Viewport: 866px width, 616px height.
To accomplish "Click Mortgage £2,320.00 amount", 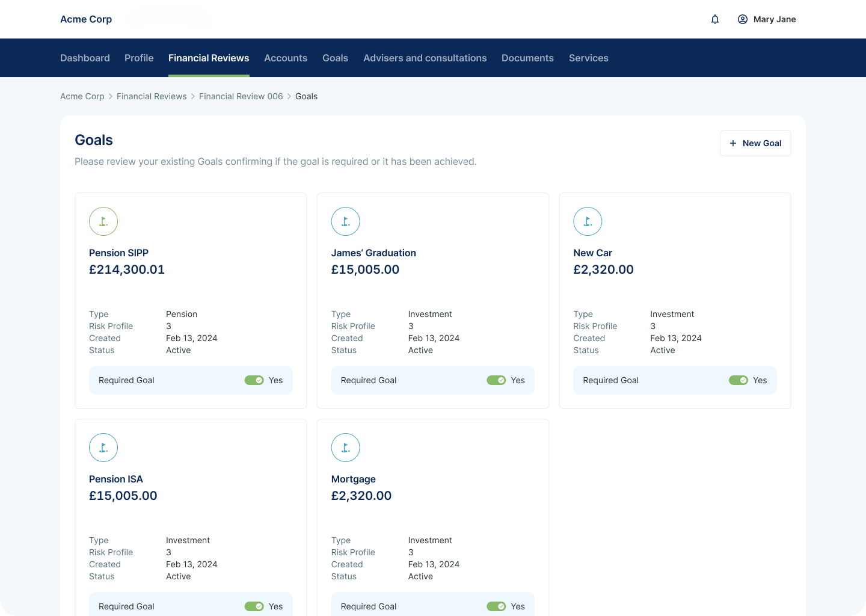I will [361, 496].
